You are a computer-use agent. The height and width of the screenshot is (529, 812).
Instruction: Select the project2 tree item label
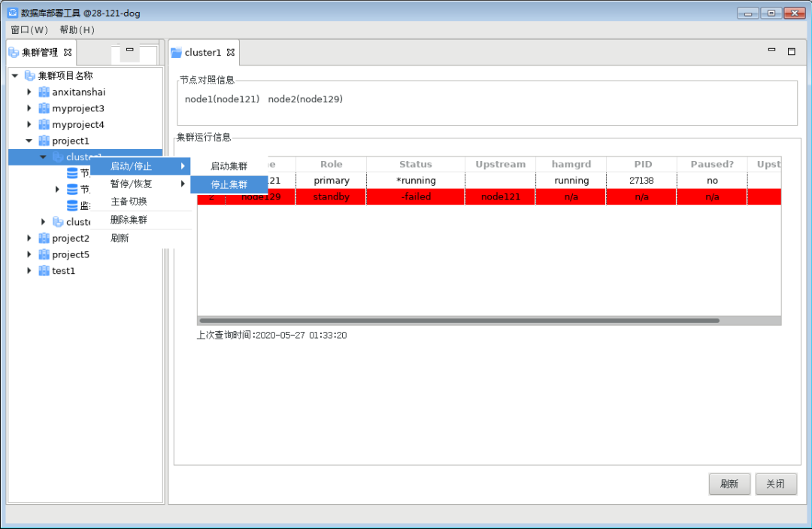pyautogui.click(x=71, y=239)
